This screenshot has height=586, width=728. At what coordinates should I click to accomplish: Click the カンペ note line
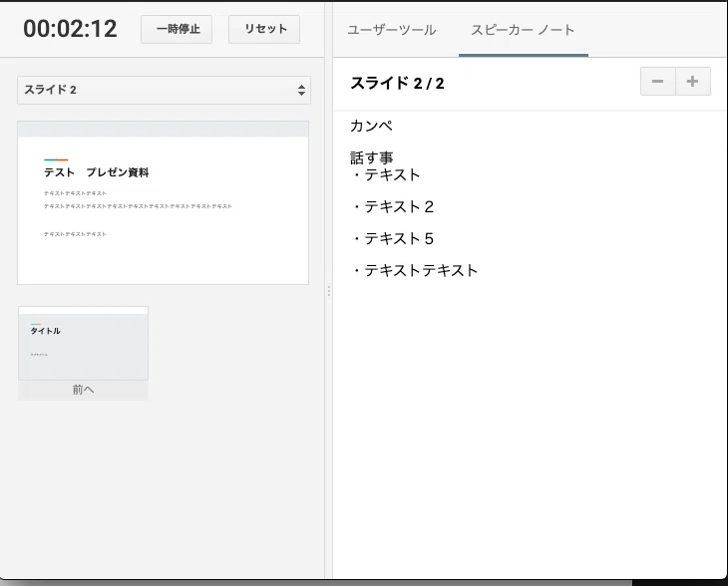pos(371,126)
